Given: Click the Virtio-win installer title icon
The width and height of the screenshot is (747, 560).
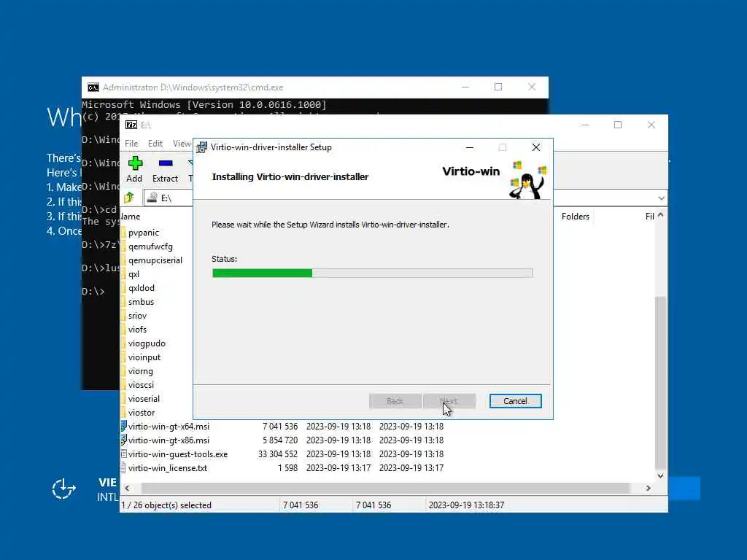Looking at the screenshot, I should [x=202, y=147].
